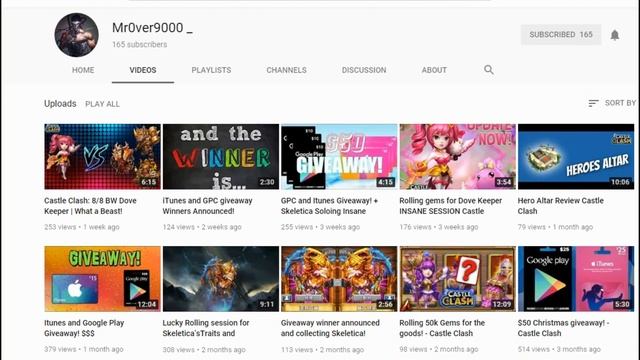
Task: Open the Skeletica 9:11 video thumbnail
Action: 221,279
